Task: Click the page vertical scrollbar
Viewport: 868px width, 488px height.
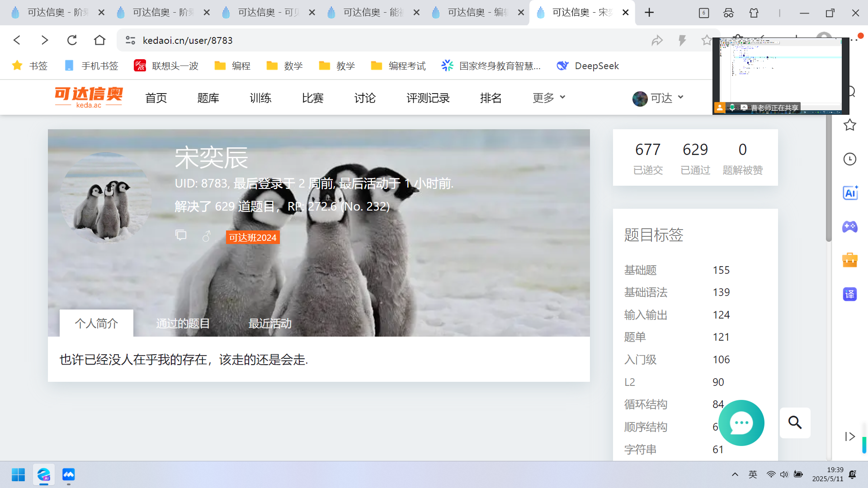Action: point(829,181)
